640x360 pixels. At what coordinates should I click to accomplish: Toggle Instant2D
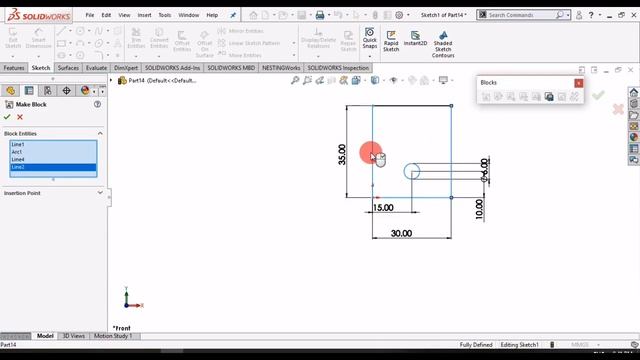click(415, 38)
